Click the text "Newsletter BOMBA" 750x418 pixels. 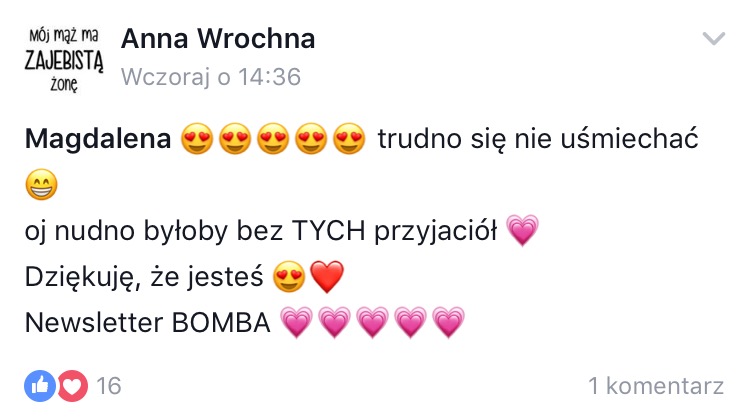[x=148, y=323]
